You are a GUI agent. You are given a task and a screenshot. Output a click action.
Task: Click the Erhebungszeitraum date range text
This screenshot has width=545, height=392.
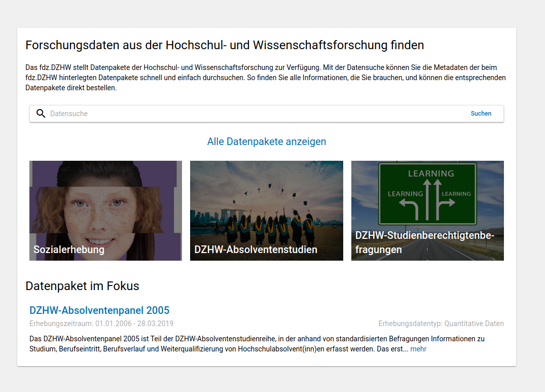pos(101,324)
